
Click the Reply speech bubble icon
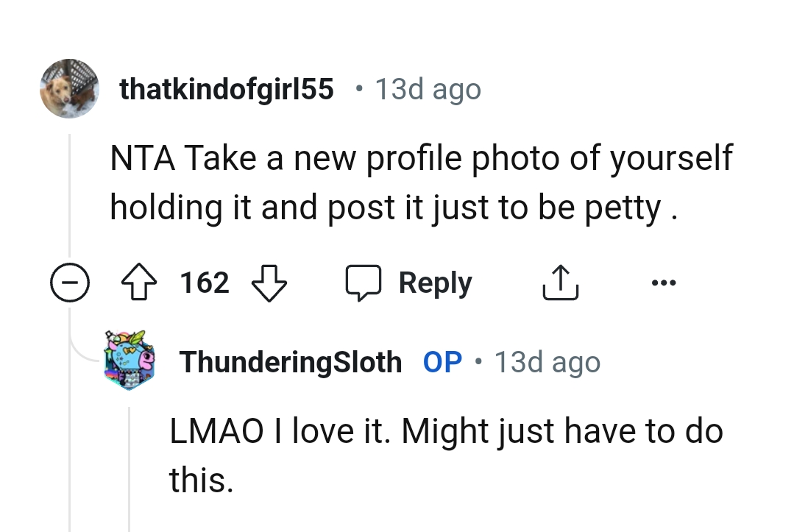[366, 282]
